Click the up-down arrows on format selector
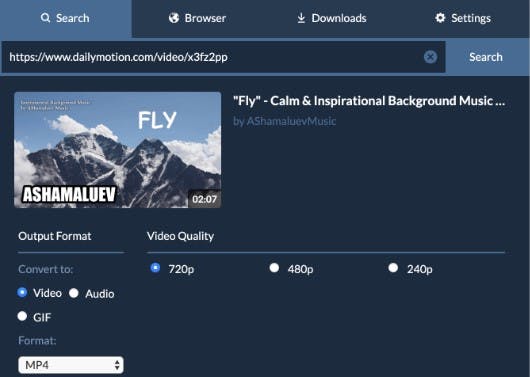The image size is (530, 377). tap(117, 365)
